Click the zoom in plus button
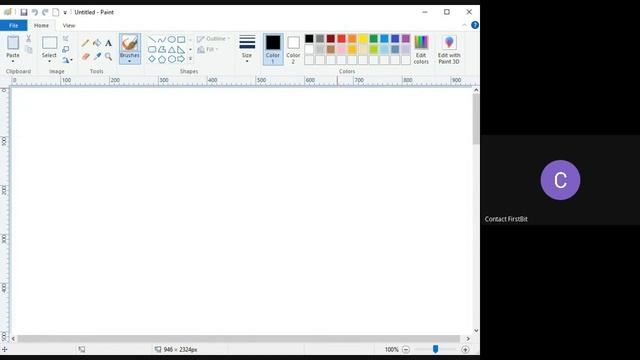The height and width of the screenshot is (360, 640). (465, 349)
